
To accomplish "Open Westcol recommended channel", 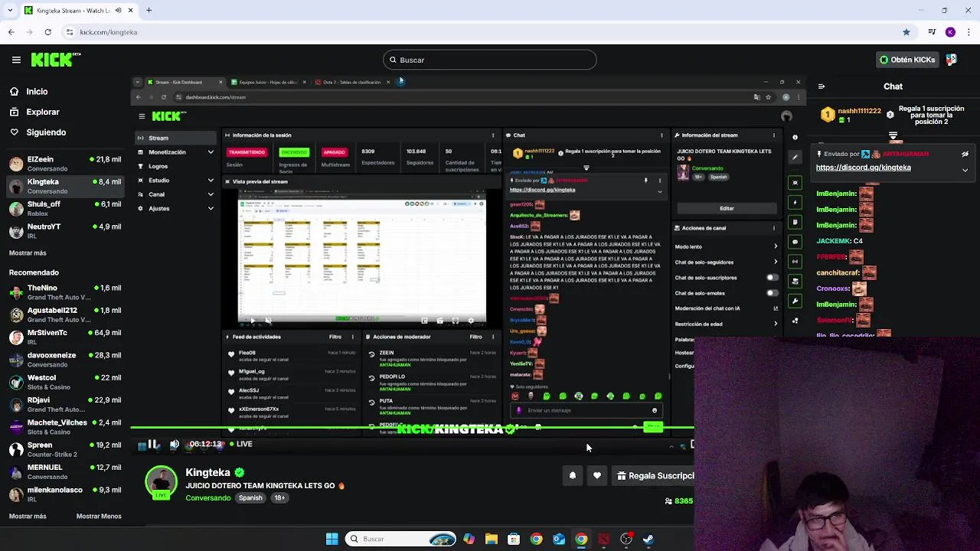I will coord(65,382).
